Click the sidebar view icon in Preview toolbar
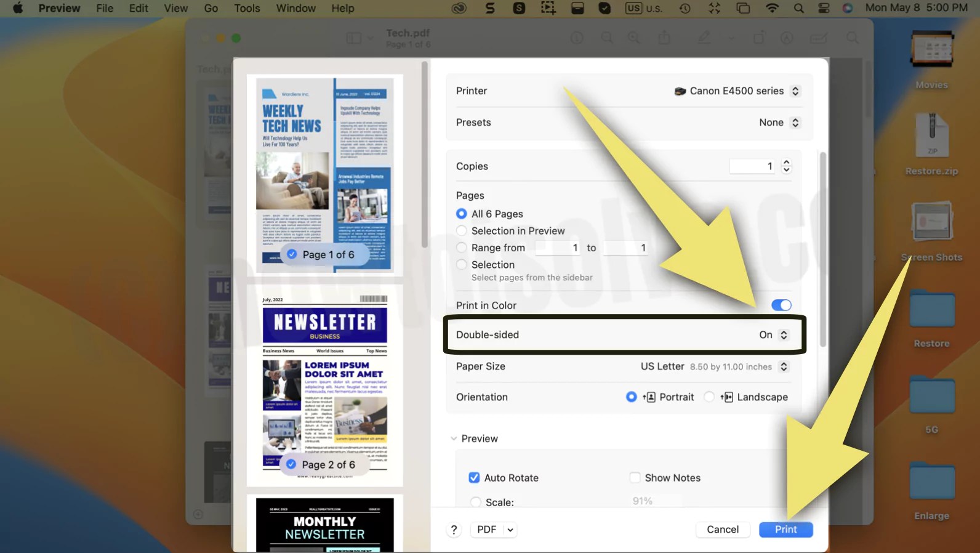This screenshot has height=553, width=980. [x=353, y=38]
